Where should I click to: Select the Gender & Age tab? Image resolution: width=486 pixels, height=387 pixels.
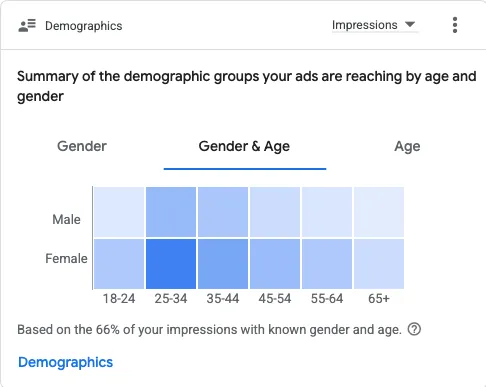(x=244, y=146)
